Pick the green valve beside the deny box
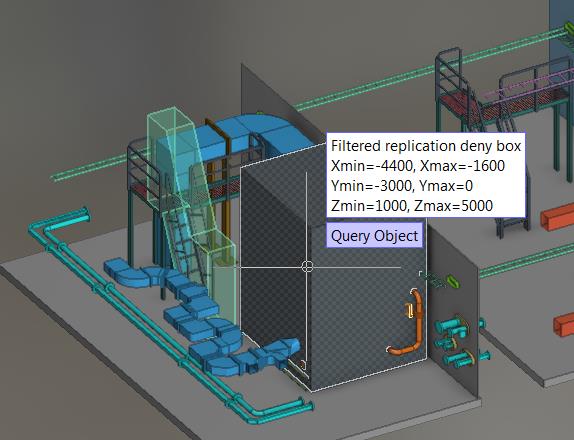 453,282
